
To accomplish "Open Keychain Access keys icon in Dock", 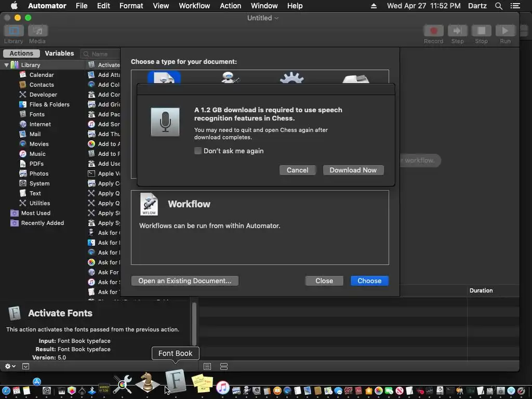I will 460,391.
